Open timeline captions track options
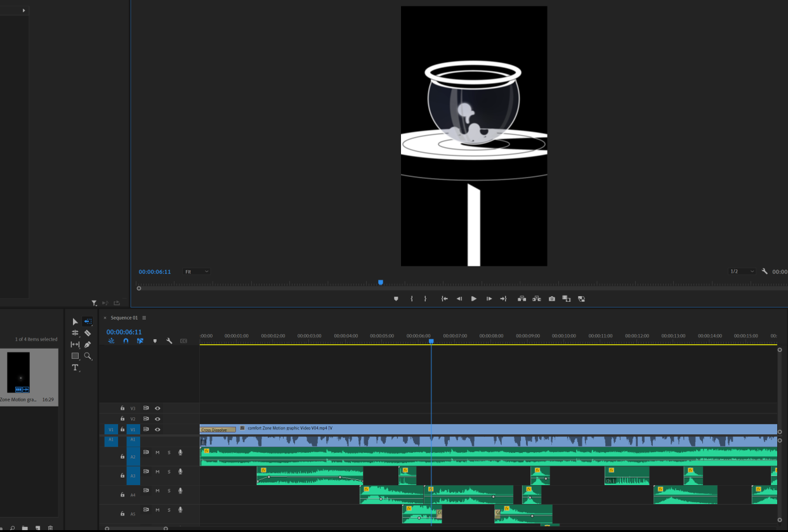 pos(183,341)
